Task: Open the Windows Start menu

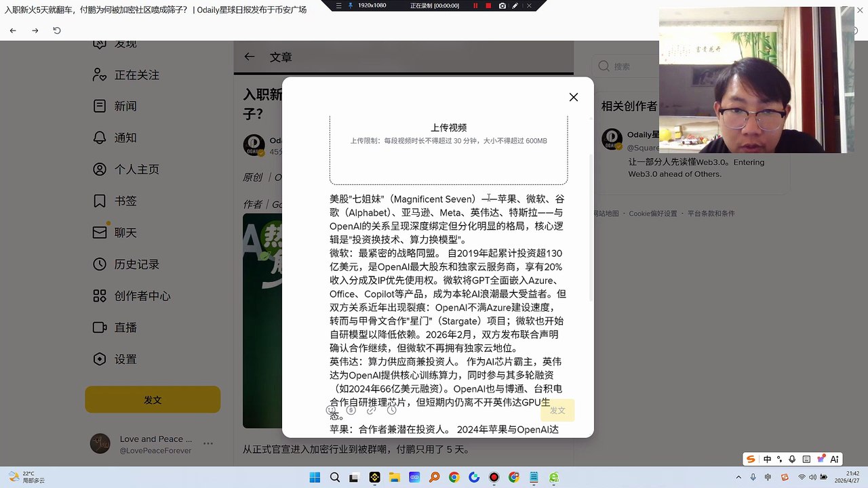Action: point(315,478)
